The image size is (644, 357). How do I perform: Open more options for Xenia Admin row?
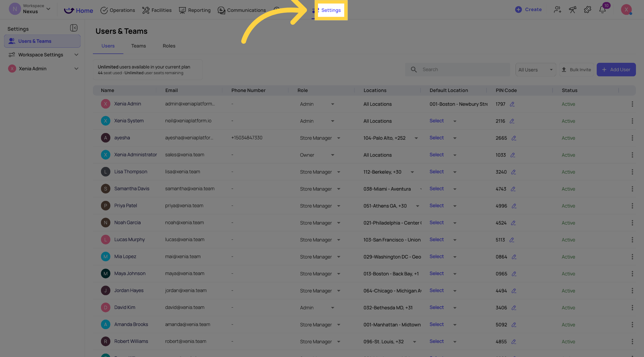[x=632, y=104]
